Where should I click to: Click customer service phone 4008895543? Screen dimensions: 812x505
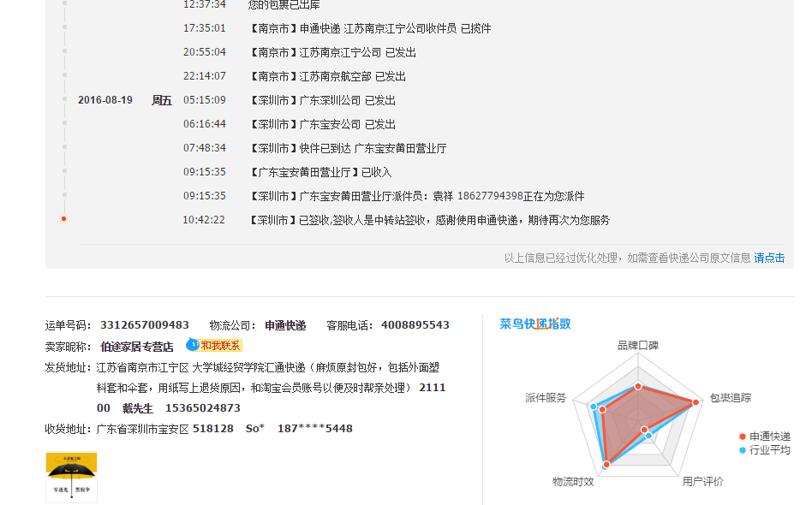pos(415,325)
